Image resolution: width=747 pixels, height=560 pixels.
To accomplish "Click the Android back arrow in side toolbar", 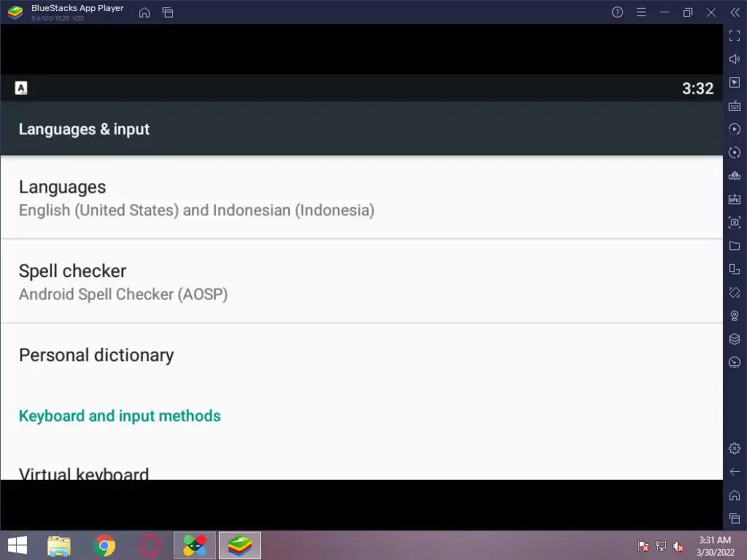I will [735, 472].
